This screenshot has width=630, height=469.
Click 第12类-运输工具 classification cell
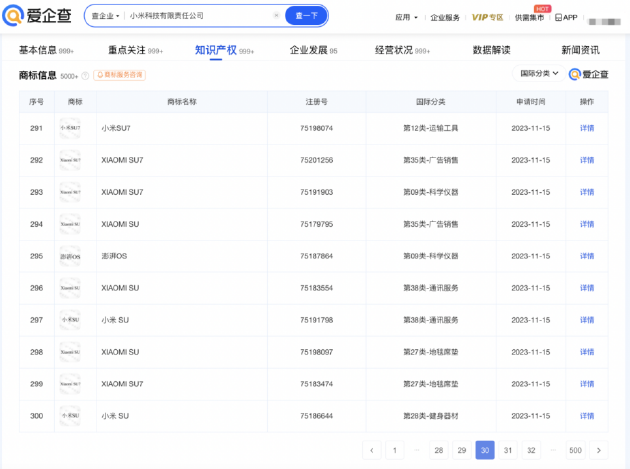tap(431, 128)
